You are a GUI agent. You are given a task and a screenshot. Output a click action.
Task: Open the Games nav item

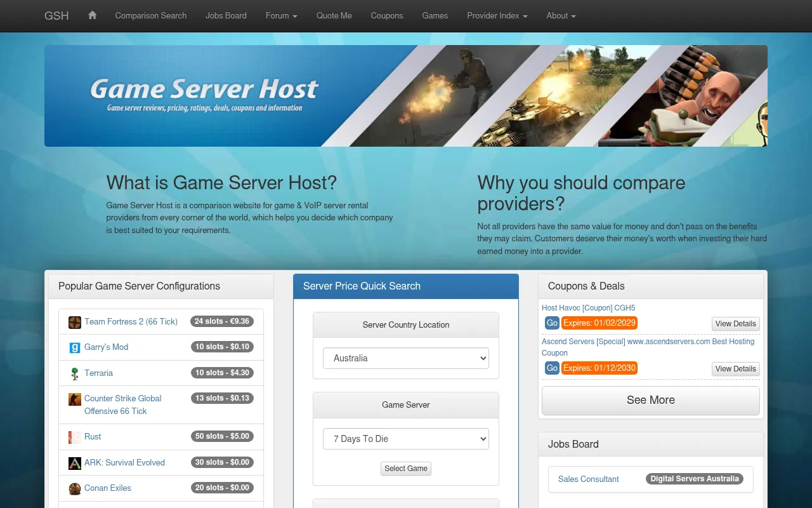pos(435,15)
